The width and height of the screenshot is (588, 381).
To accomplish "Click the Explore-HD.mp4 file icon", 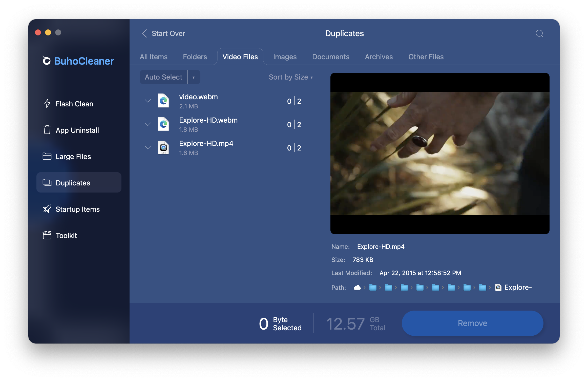I will (163, 147).
